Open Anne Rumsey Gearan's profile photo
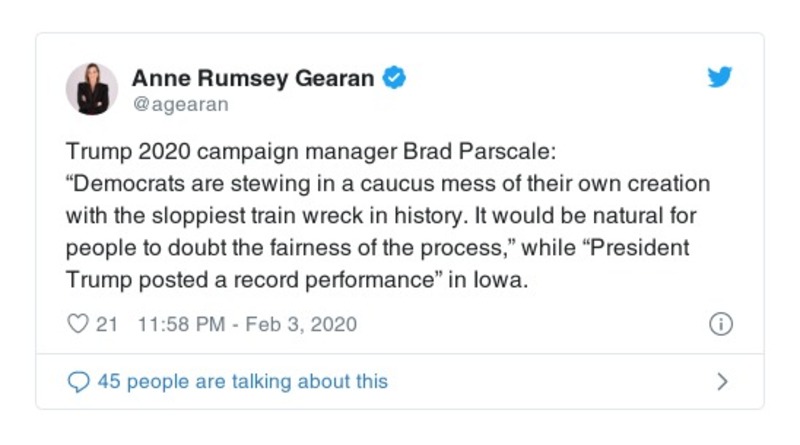Viewport: 800px width, 445px height. (x=92, y=89)
